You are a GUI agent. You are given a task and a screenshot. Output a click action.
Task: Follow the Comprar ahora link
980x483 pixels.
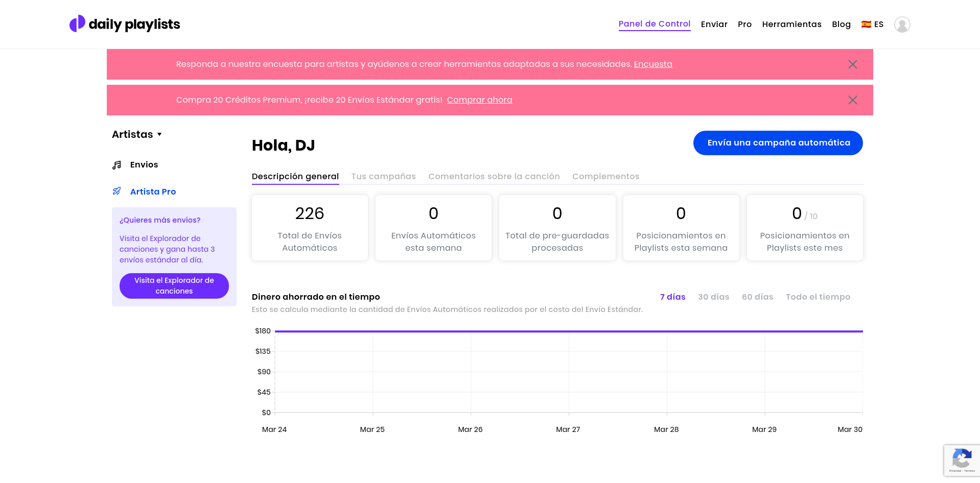(479, 100)
